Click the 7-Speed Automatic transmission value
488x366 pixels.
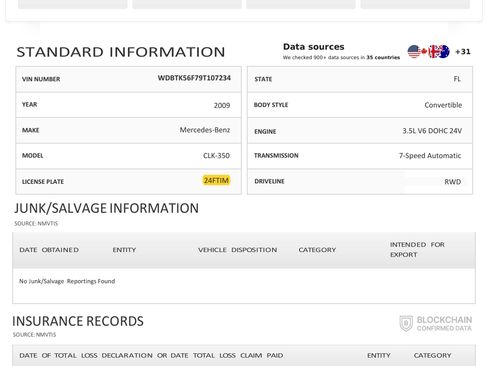(430, 156)
